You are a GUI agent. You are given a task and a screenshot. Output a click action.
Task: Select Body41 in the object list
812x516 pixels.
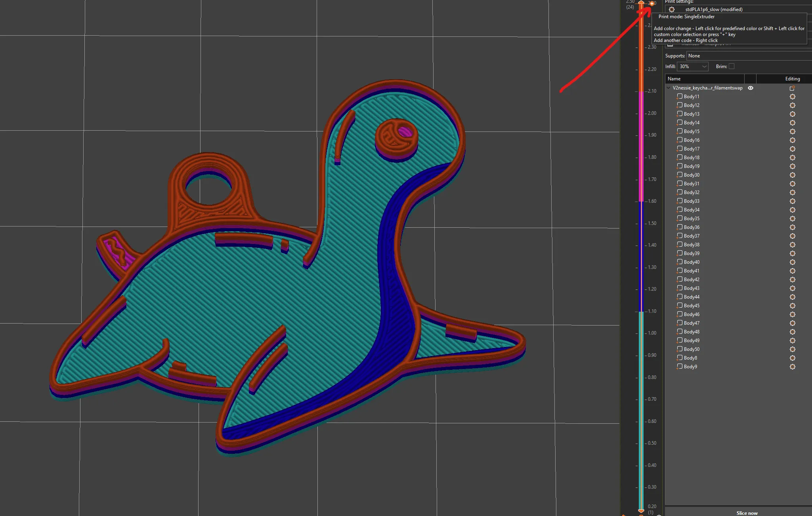[692, 271]
